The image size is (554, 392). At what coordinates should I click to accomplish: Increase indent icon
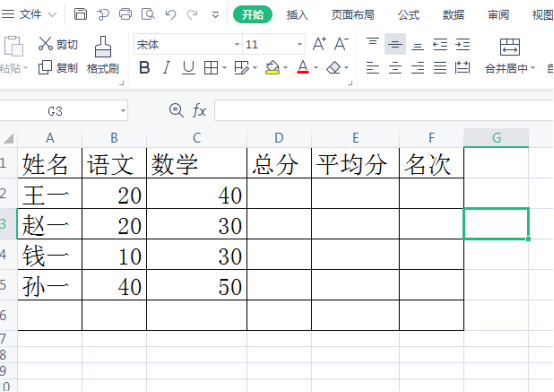tap(462, 45)
